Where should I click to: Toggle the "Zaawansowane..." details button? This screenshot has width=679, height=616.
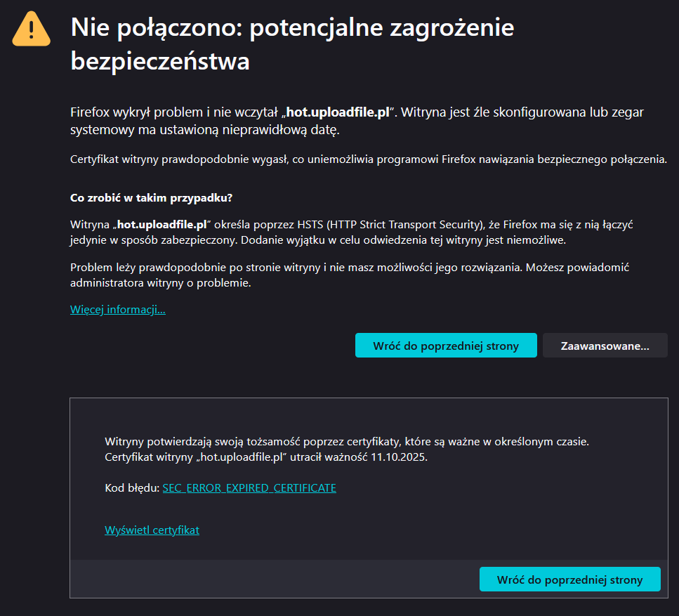(x=605, y=346)
